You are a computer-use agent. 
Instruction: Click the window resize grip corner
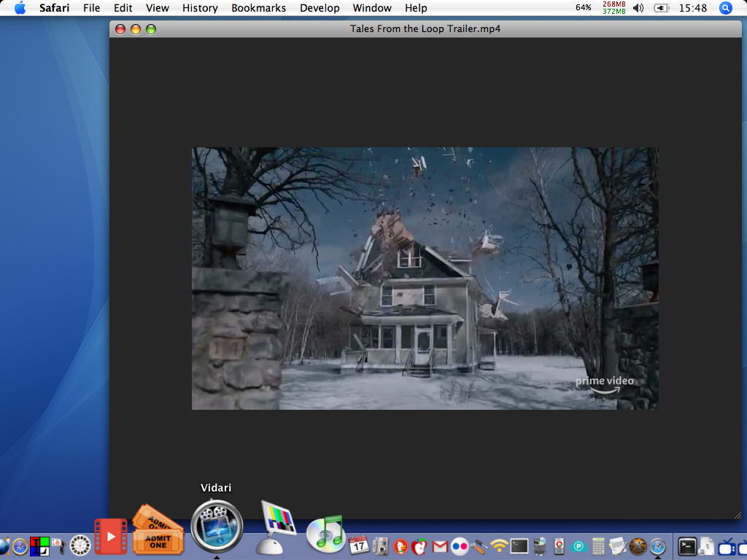tap(738, 515)
